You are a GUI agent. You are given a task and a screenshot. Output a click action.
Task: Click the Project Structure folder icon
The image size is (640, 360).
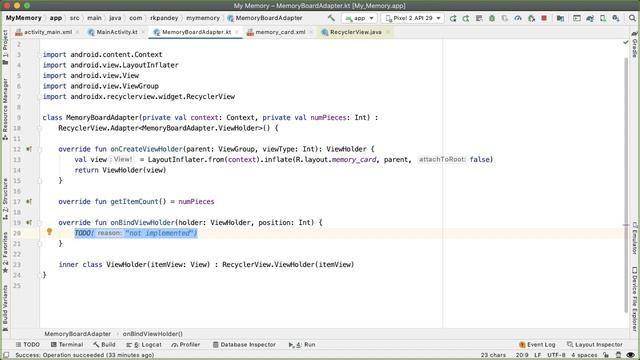pyautogui.click(x=560, y=18)
